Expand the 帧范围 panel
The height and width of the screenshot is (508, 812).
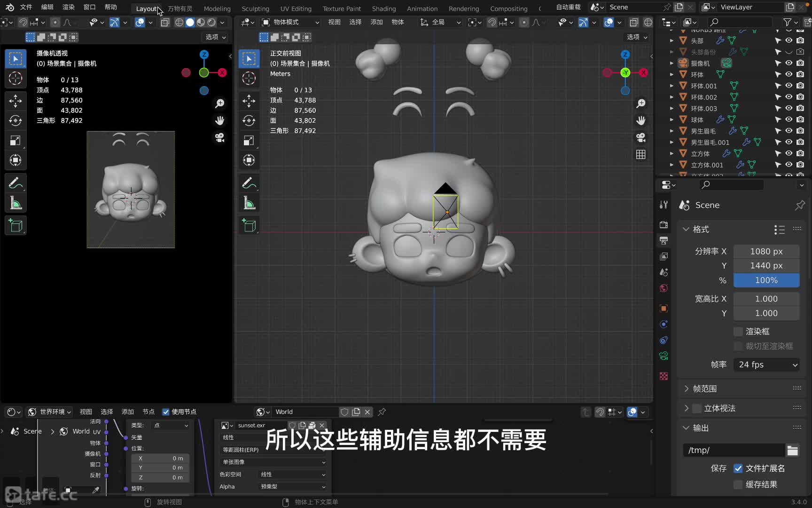(x=687, y=389)
